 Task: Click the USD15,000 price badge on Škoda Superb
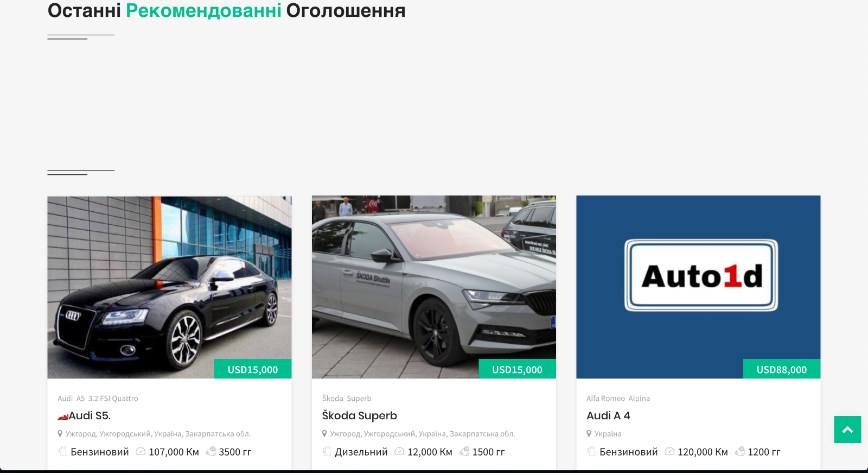[x=517, y=369]
